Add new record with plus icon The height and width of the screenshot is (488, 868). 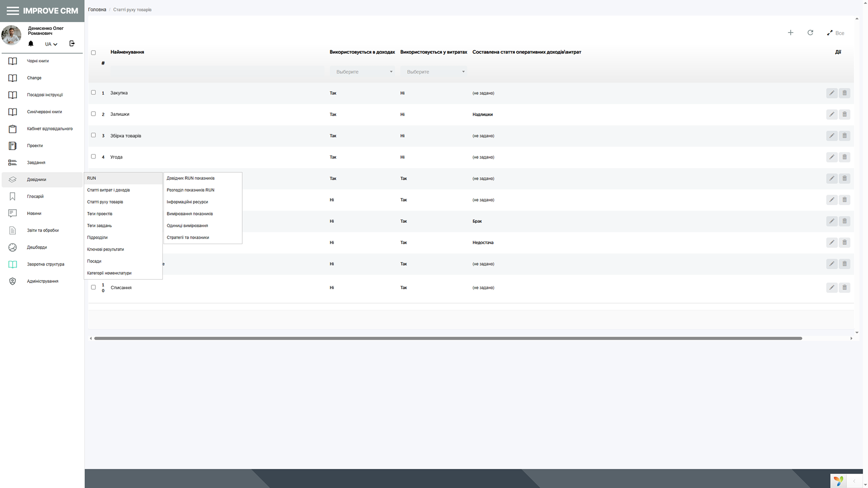coord(790,33)
